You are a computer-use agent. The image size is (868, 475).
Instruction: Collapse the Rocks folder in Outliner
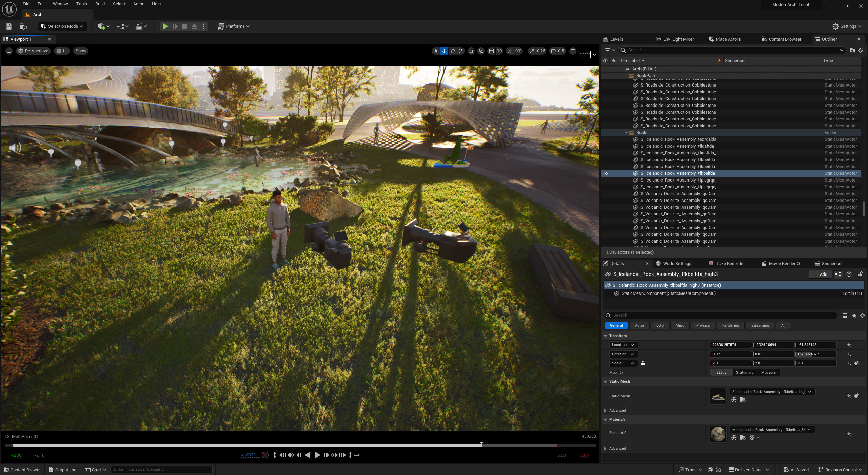click(626, 133)
